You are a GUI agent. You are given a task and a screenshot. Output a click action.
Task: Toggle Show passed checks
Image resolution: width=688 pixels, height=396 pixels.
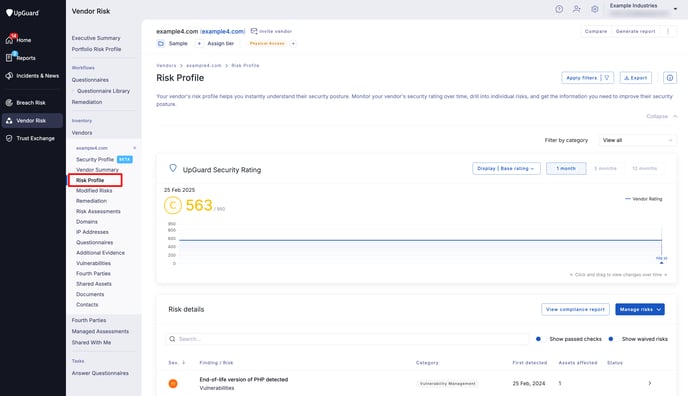(x=540, y=339)
